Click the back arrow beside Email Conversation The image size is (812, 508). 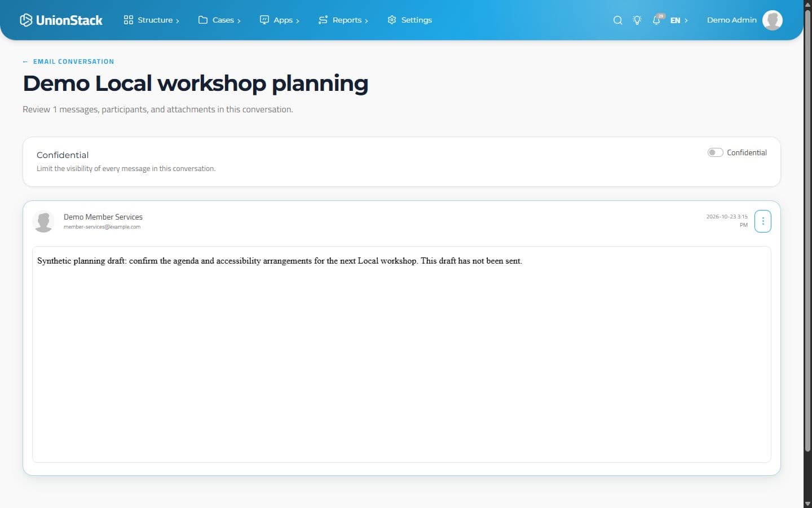coord(25,62)
